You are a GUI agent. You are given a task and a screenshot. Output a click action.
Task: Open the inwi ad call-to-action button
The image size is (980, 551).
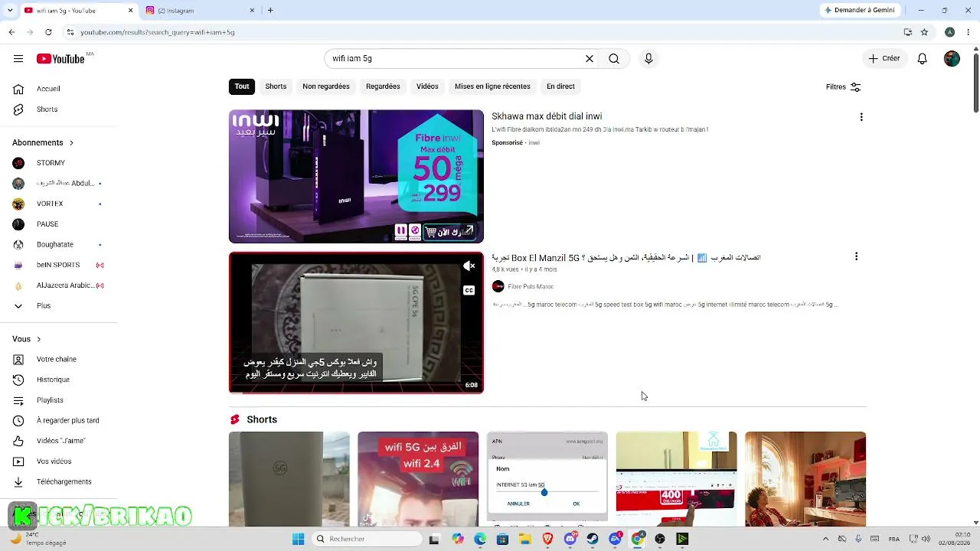[449, 231]
